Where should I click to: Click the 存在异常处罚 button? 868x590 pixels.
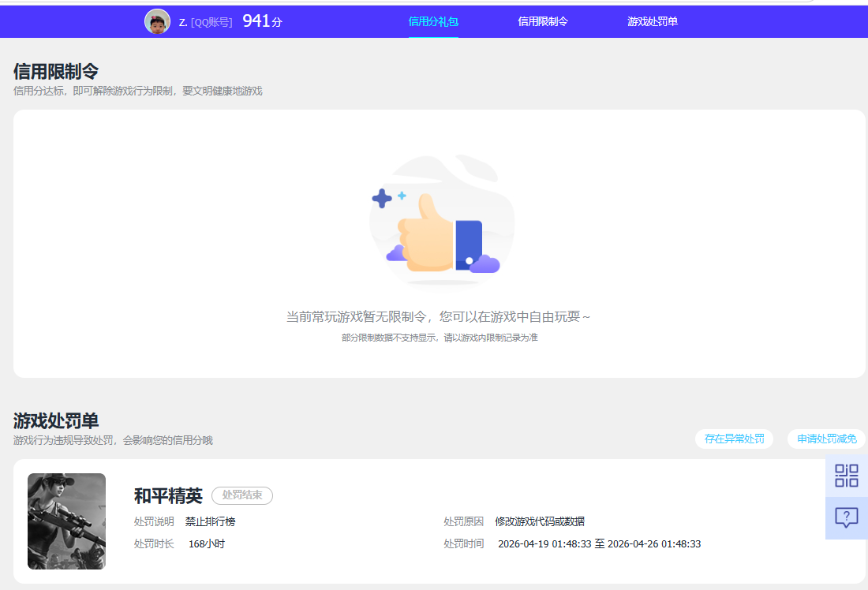tap(734, 439)
